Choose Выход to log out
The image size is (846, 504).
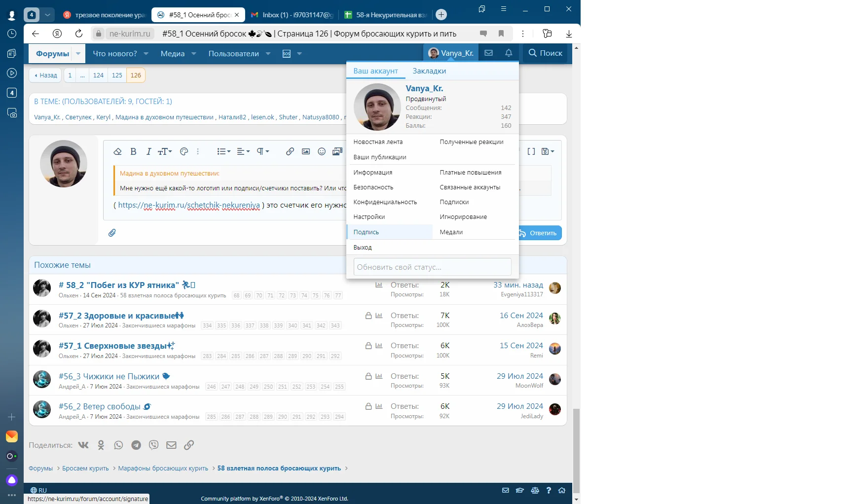pos(363,248)
